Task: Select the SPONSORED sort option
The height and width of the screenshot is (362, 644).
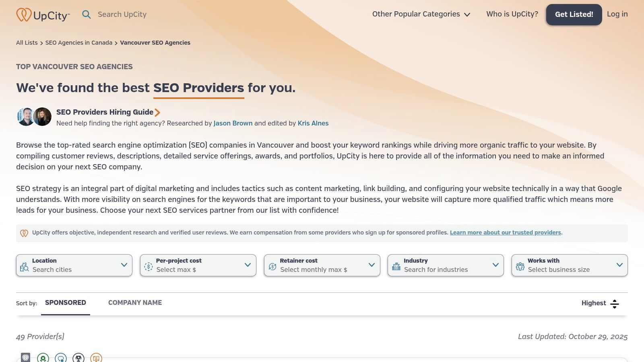Action: pyautogui.click(x=66, y=302)
